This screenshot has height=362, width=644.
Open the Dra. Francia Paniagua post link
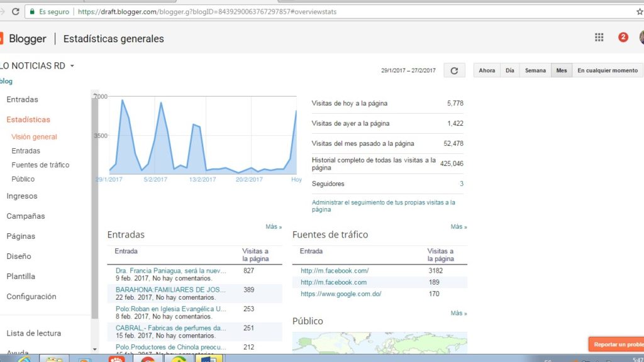[x=170, y=271]
